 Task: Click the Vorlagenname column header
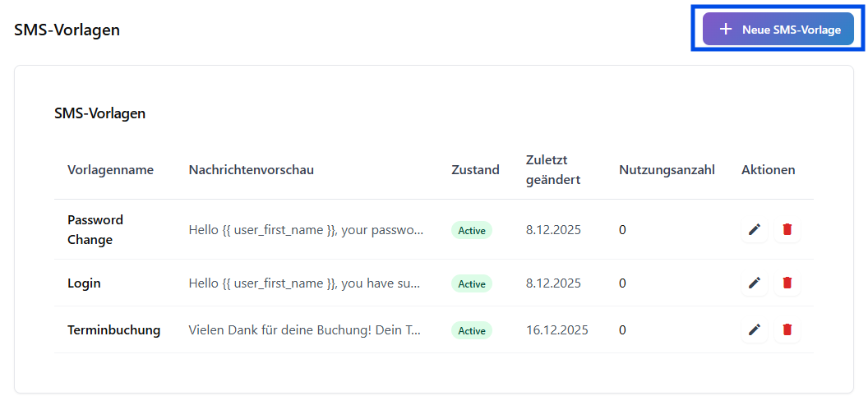click(x=110, y=170)
